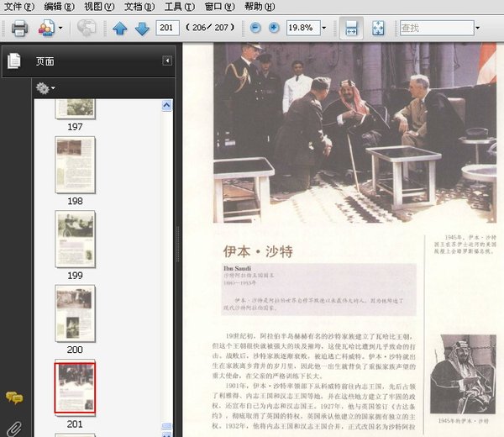
Task: Expand the collaborate icon dropdown arrow
Action: pyautogui.click(x=60, y=28)
